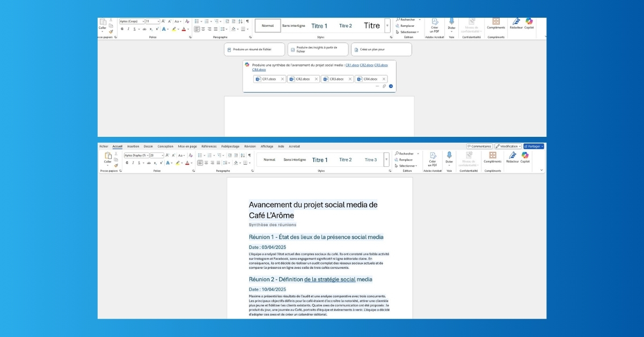Open the Modification mode dropdown
Screen dimensions: 644x337
(507, 146)
